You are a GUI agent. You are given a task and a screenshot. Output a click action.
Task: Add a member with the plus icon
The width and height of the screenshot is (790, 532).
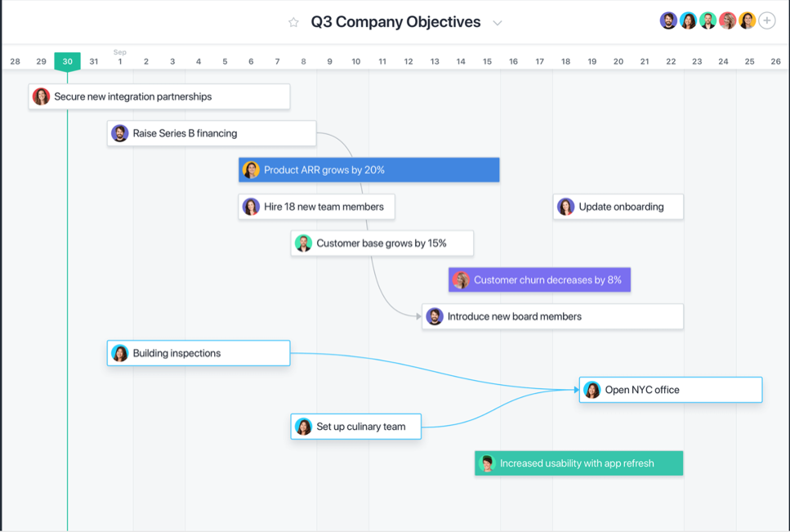(x=767, y=20)
